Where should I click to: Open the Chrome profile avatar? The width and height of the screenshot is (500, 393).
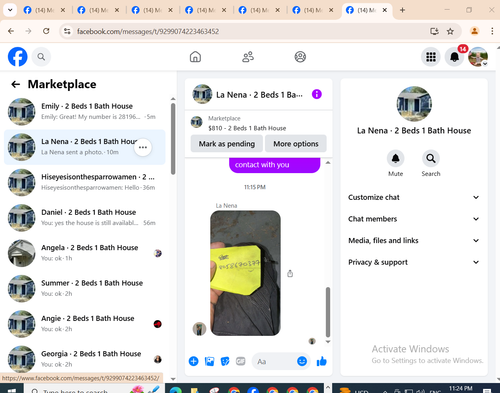click(x=474, y=31)
